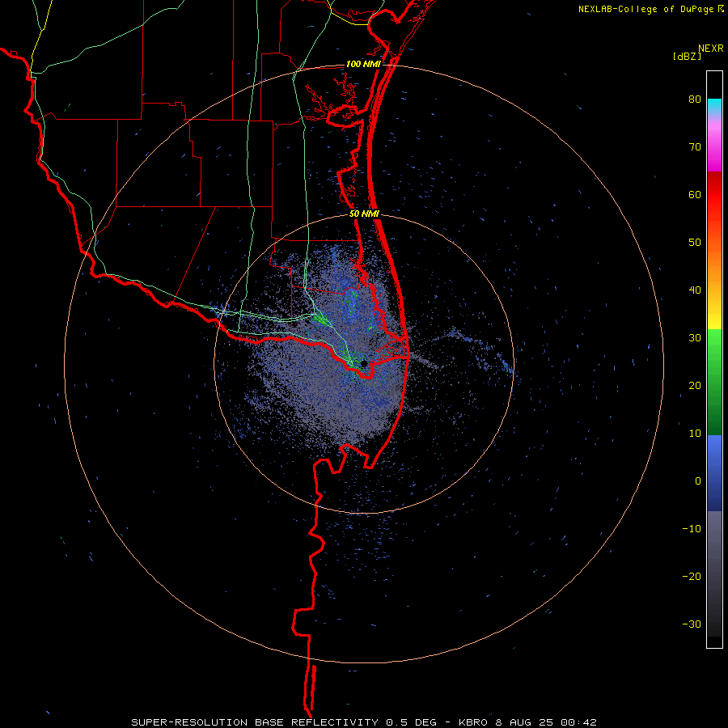728x728 pixels.
Task: Click the 0 value on the dBZ scale
Action: [698, 481]
